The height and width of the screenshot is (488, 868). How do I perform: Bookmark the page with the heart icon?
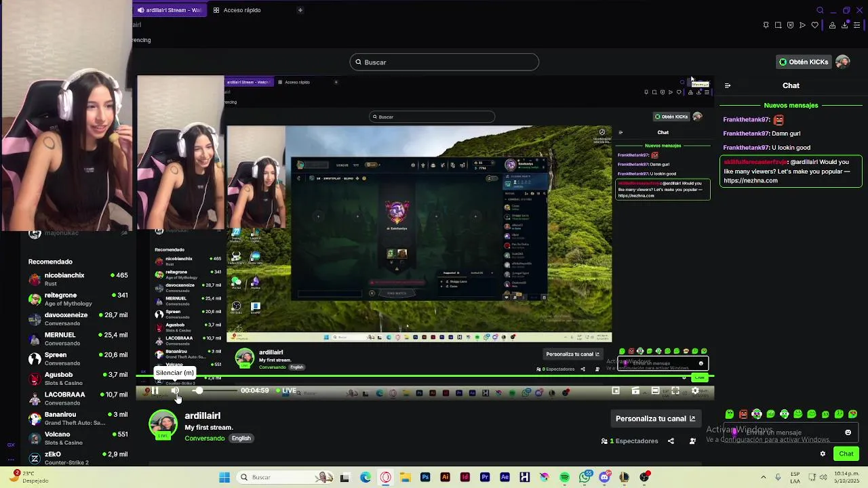pos(814,25)
